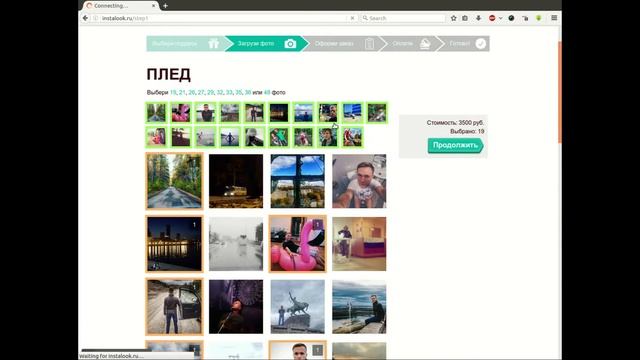Image resolution: width=640 pixels, height=360 pixels.
Task: Stop loading with the X in address bar
Action: click(352, 18)
